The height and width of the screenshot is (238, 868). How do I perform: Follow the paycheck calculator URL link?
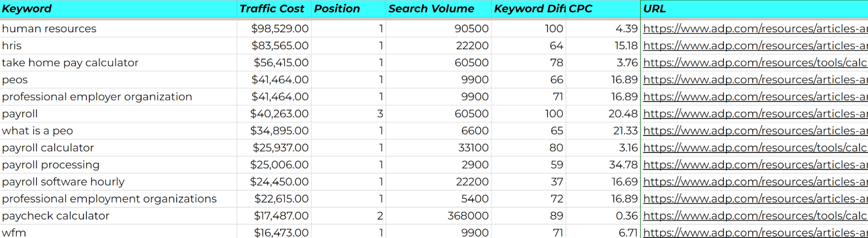tap(755, 216)
